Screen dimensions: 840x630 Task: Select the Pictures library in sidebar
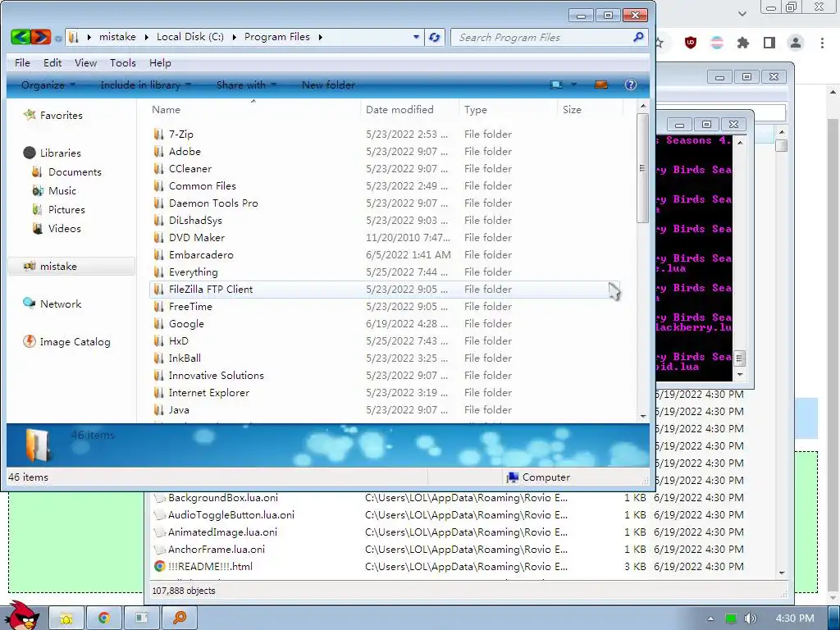pos(66,209)
